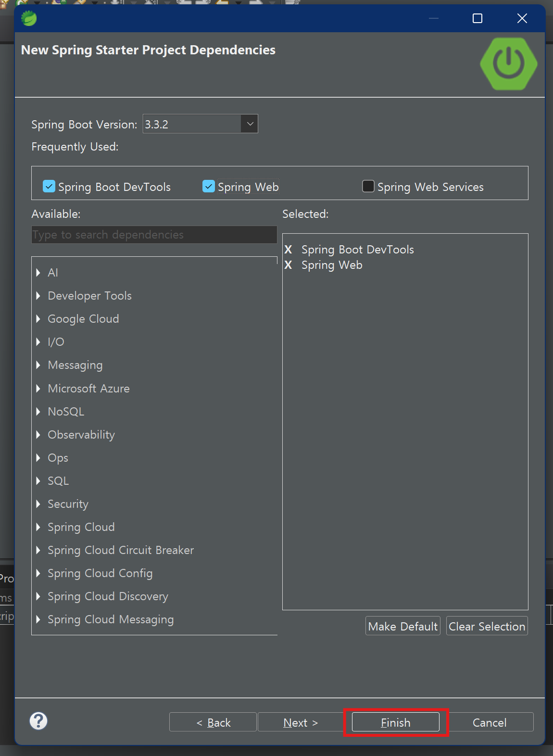Image resolution: width=553 pixels, height=756 pixels.
Task: Expand the Microsoft Azure category
Action: [x=38, y=388]
